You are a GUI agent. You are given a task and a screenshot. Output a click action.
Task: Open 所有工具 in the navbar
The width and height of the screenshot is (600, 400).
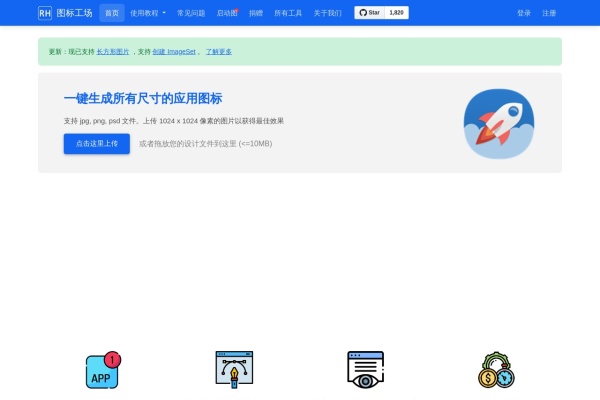coord(288,13)
